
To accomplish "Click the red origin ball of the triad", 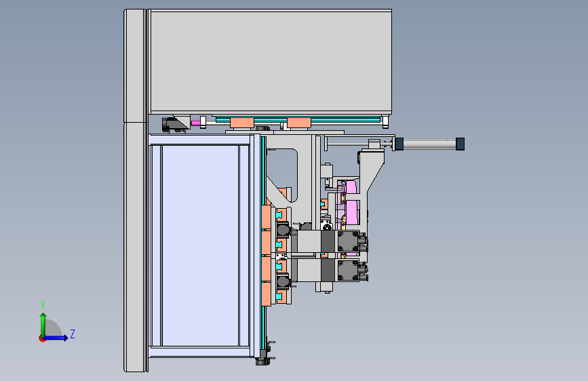I will coord(42,338).
